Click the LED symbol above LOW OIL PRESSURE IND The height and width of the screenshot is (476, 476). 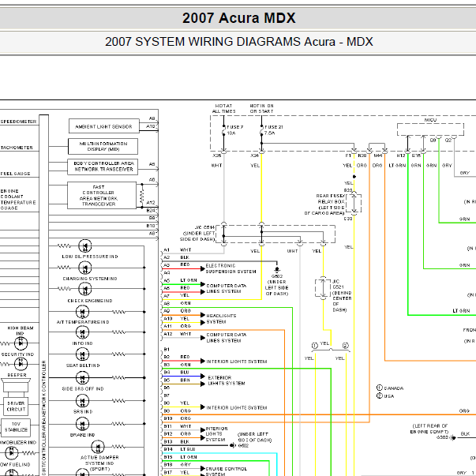(85, 245)
